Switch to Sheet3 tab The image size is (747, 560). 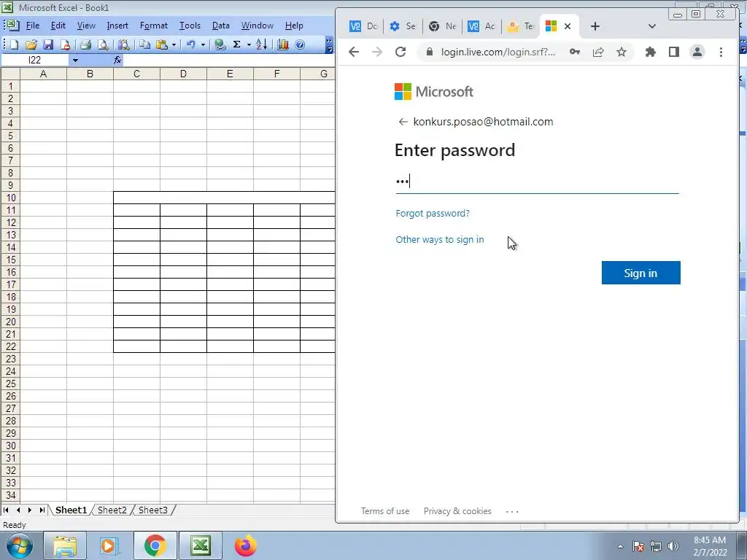153,510
